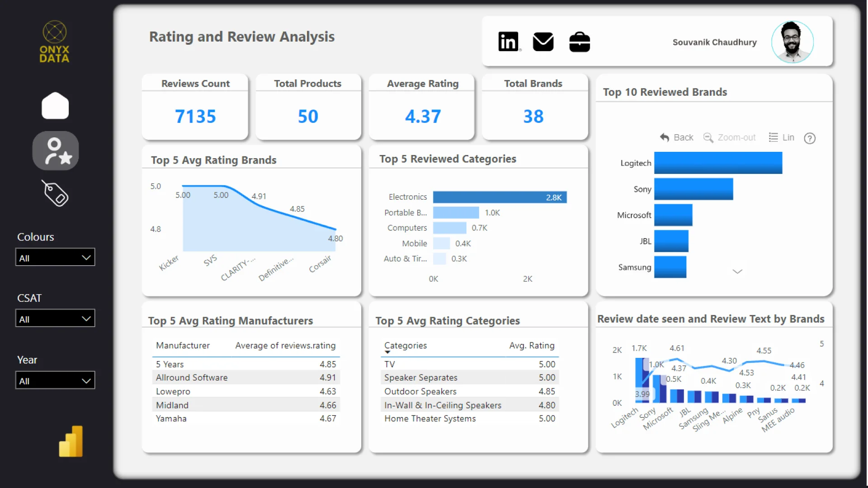Select the Outdoor Speakers row
The width and height of the screenshot is (868, 488).
(x=470, y=391)
